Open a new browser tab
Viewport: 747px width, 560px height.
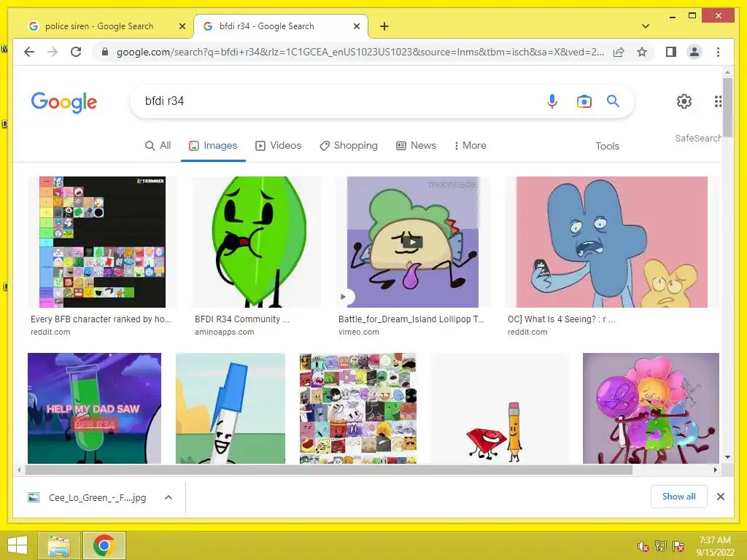384,26
